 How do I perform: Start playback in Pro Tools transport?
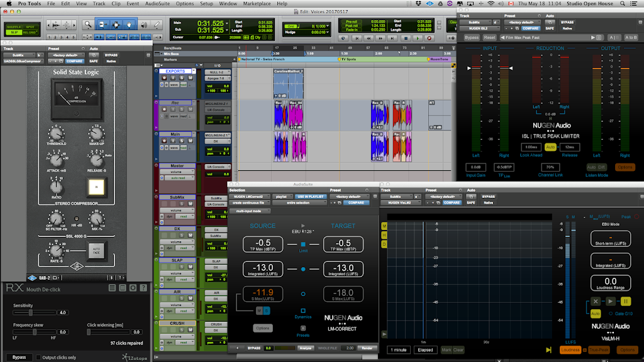(x=418, y=38)
